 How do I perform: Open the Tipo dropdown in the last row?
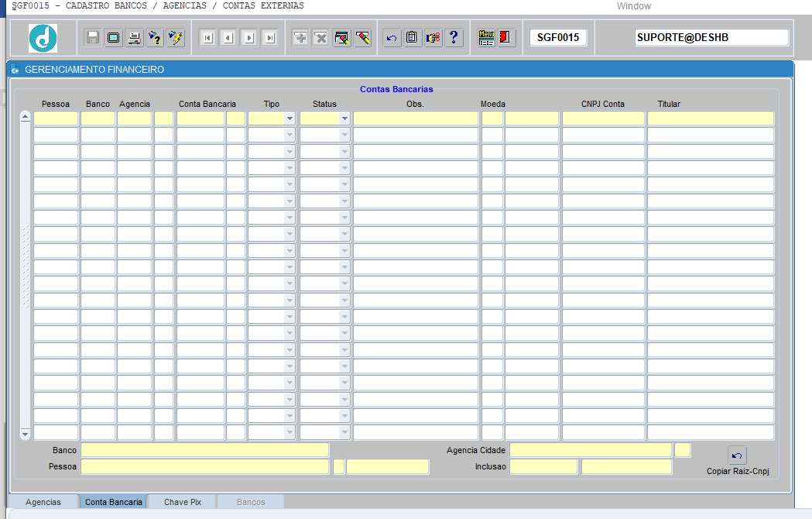(x=290, y=432)
